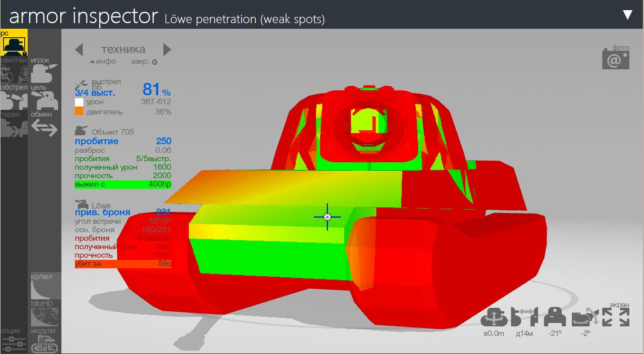Select the цель (target) tank icon
This screenshot has height=354, width=644.
(44, 99)
